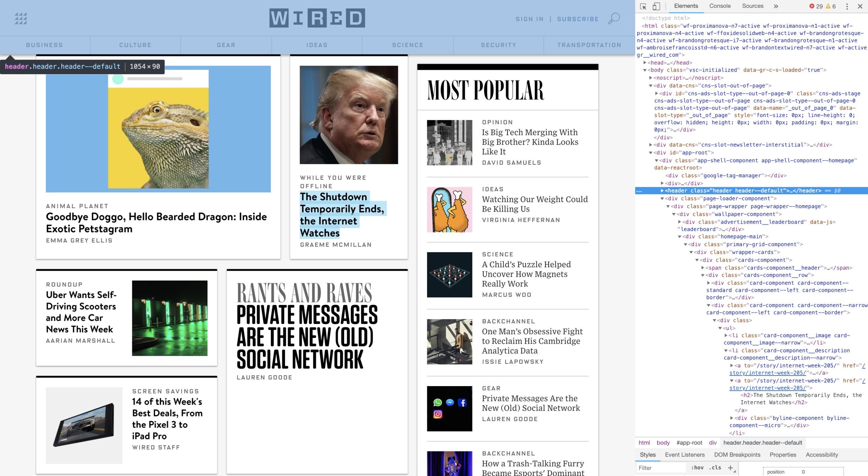Collapse the div id app-root node
This screenshot has height=476, width=868.
(x=650, y=153)
